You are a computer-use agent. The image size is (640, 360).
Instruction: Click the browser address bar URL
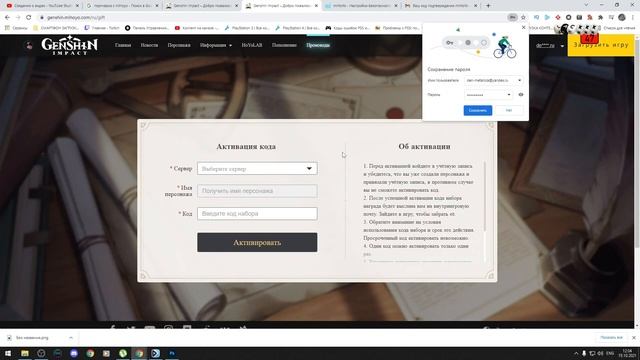76,18
